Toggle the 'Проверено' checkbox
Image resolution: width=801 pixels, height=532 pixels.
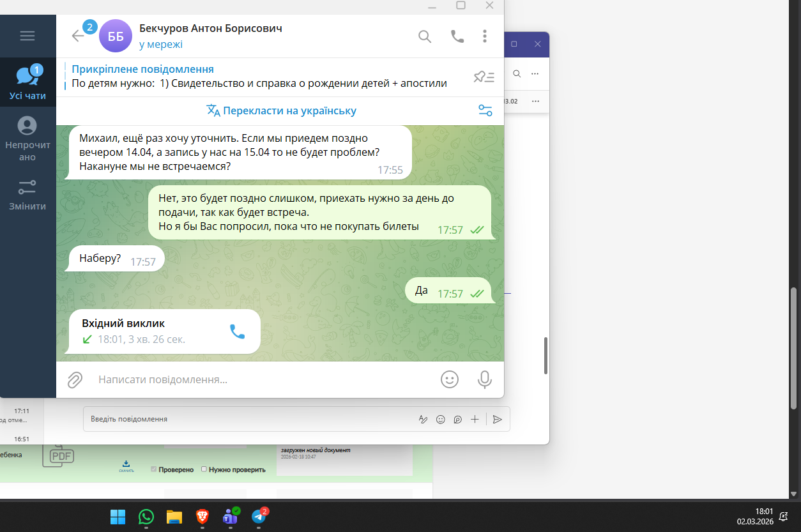tap(153, 469)
